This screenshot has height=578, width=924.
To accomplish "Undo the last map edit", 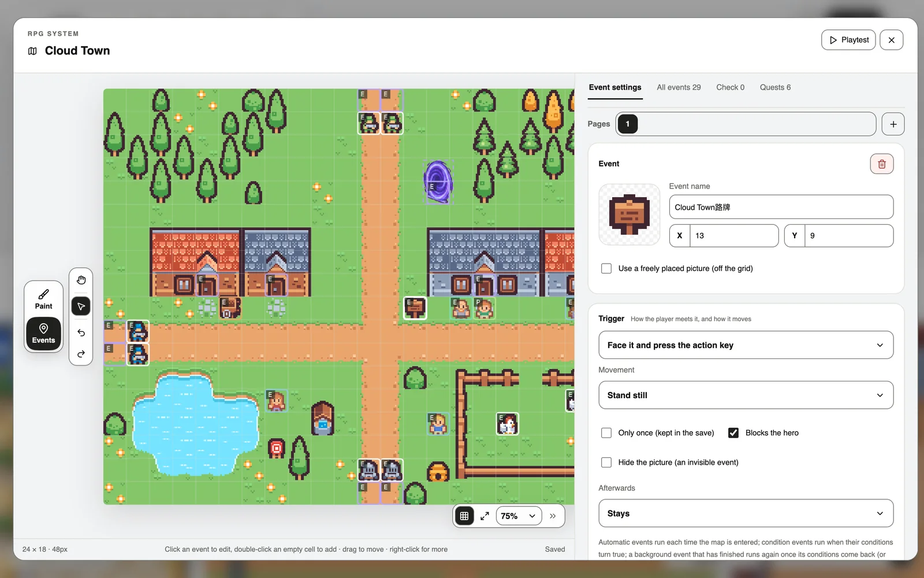I will 81,333.
